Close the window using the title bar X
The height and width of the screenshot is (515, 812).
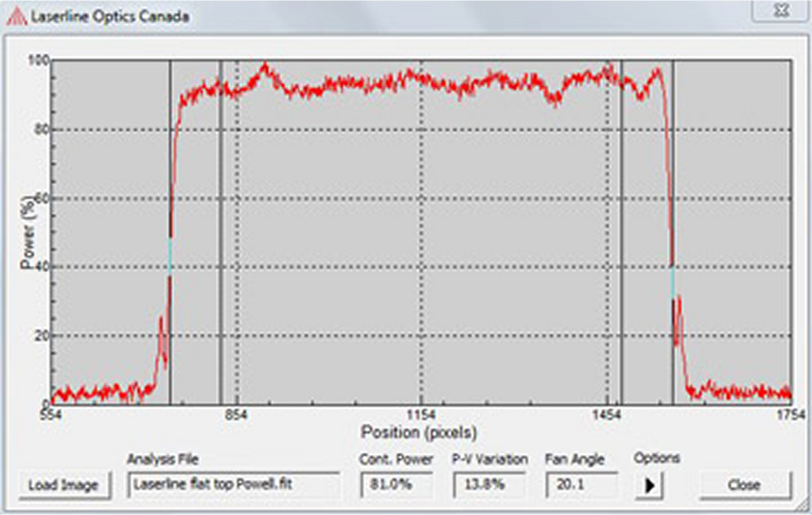[x=781, y=11]
